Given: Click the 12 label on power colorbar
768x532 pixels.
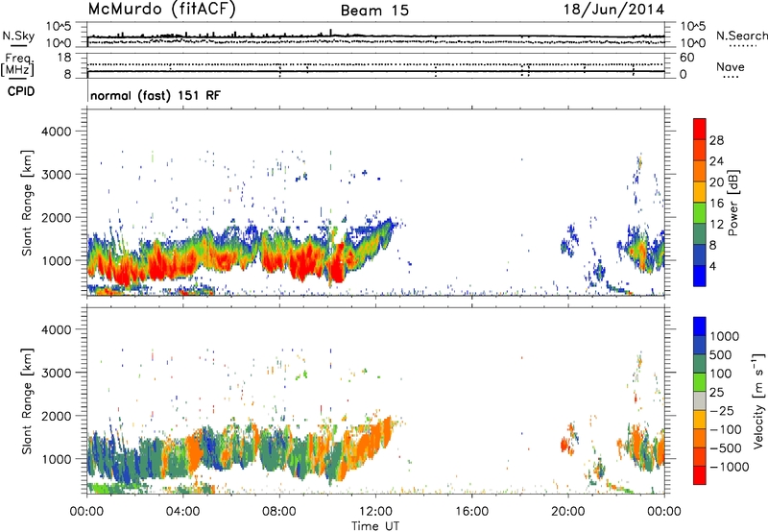Looking at the screenshot, I should click(716, 224).
